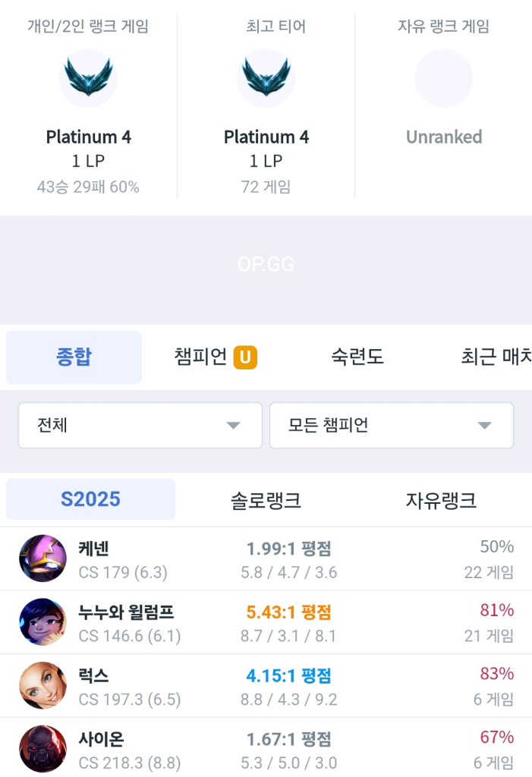
Task: Click the Kennen champion portrait
Action: tap(42, 558)
